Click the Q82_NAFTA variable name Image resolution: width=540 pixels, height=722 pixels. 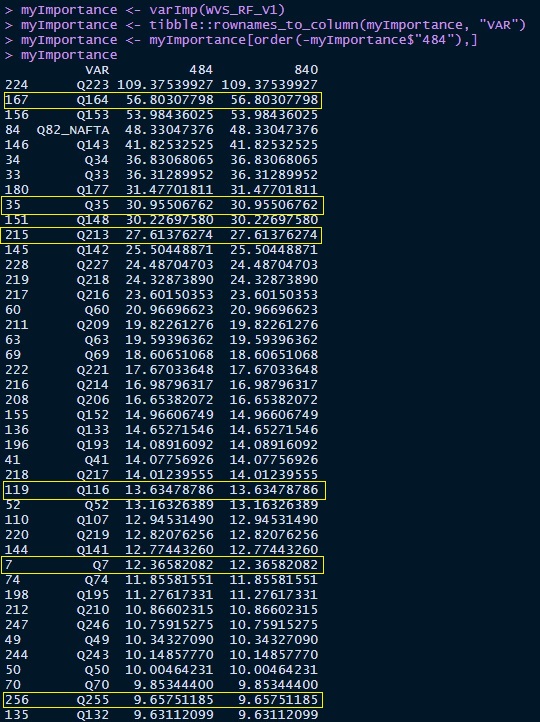73,130
